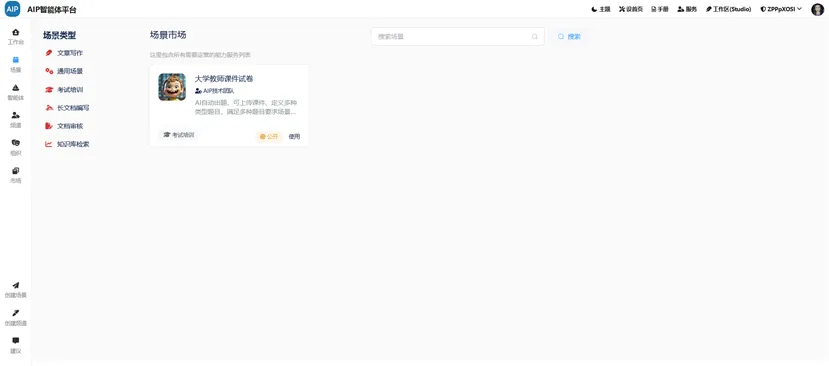Image resolution: width=829 pixels, height=366 pixels.
Task: Select the blue 场景 sidebar icon
Action: (x=15, y=60)
